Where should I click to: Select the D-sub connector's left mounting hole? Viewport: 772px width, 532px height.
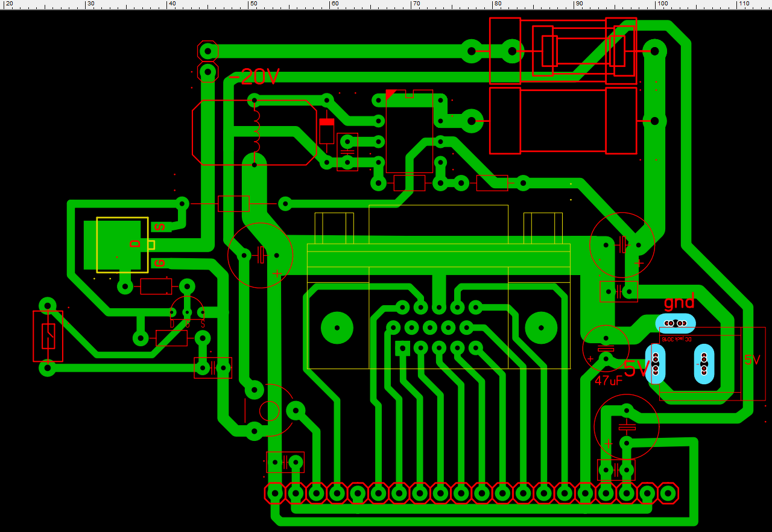pyautogui.click(x=337, y=328)
